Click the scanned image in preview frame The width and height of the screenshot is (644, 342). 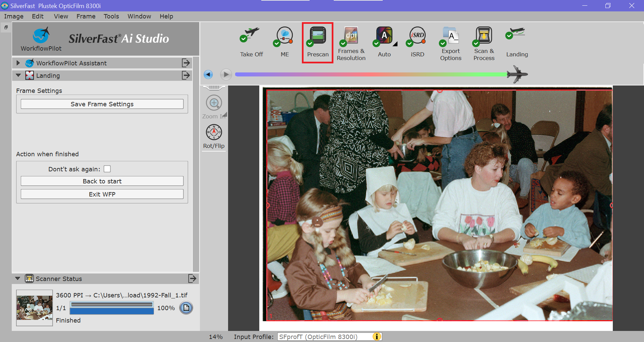(439, 205)
